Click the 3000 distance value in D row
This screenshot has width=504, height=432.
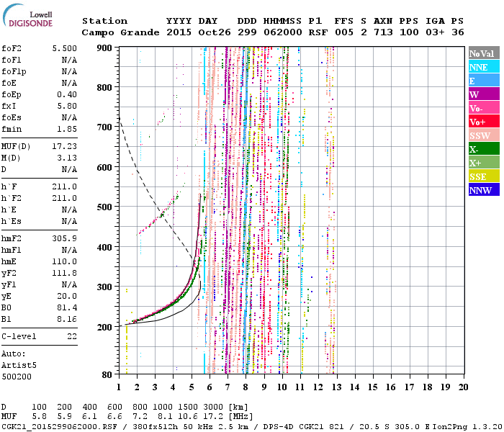213,407
